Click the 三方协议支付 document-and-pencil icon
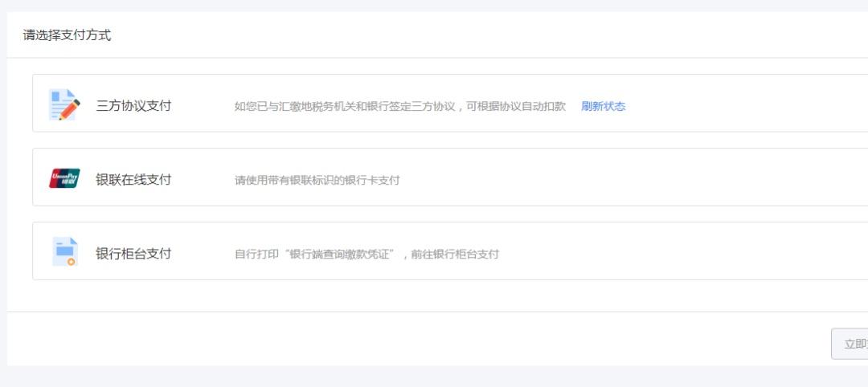Image resolution: width=868 pixels, height=387 pixels. click(64, 104)
